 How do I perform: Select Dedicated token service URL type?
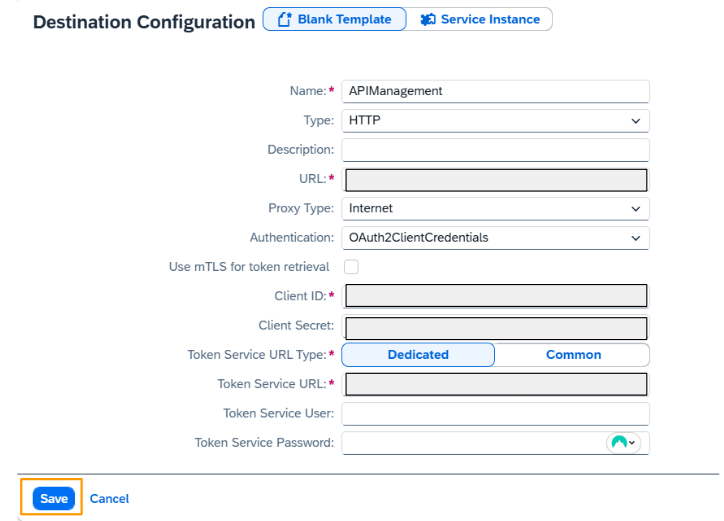(418, 355)
